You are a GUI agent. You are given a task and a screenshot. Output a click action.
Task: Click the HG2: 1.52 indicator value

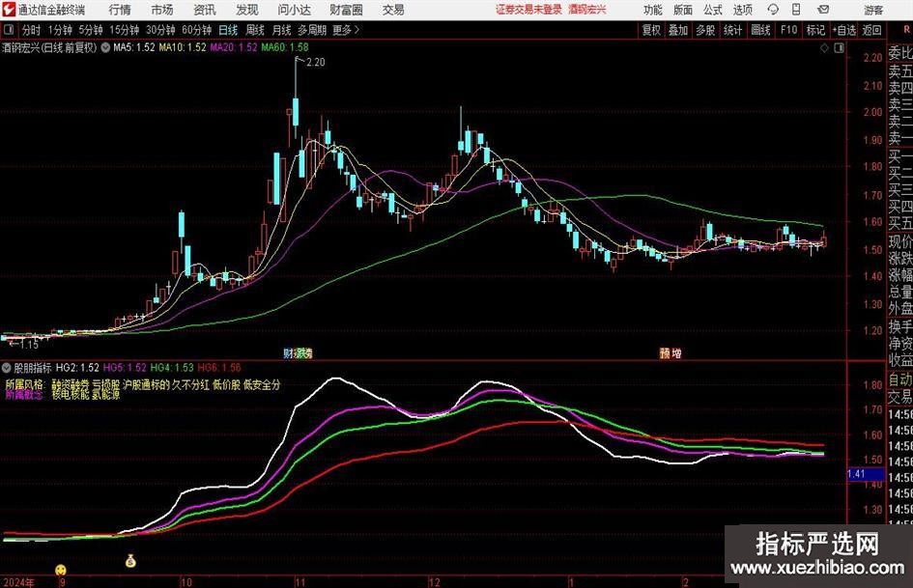[77, 368]
